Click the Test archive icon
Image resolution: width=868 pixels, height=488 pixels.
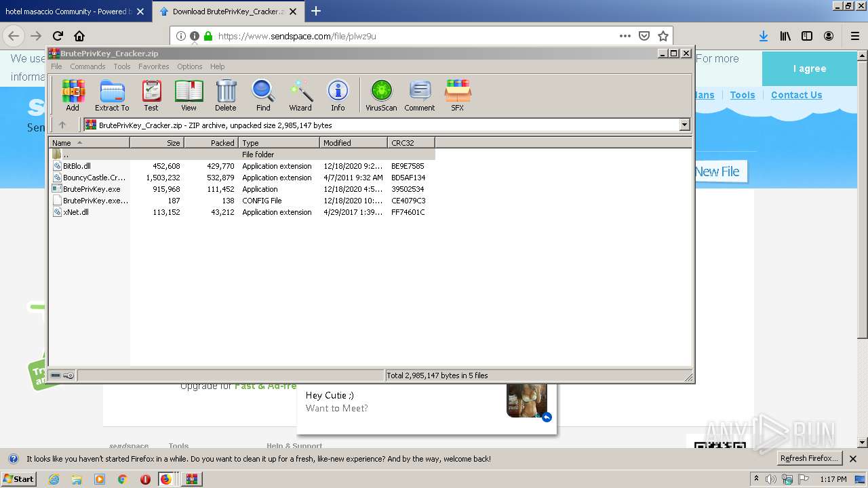click(x=151, y=96)
